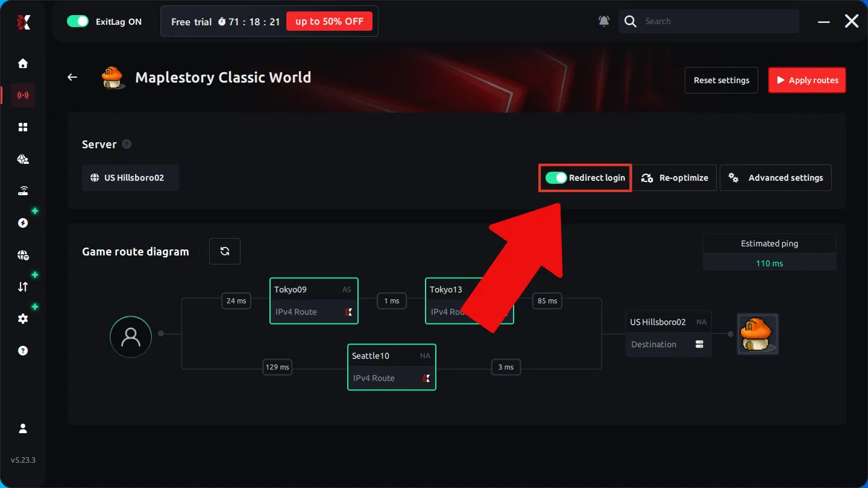The height and width of the screenshot is (488, 868).
Task: Open the US Hillsboro02 server selector
Action: pyautogui.click(x=130, y=178)
